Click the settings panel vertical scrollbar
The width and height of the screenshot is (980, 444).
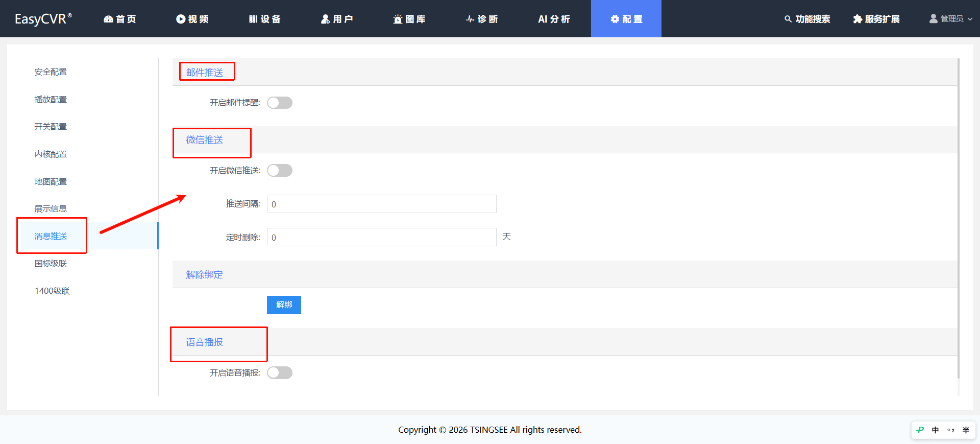959,219
